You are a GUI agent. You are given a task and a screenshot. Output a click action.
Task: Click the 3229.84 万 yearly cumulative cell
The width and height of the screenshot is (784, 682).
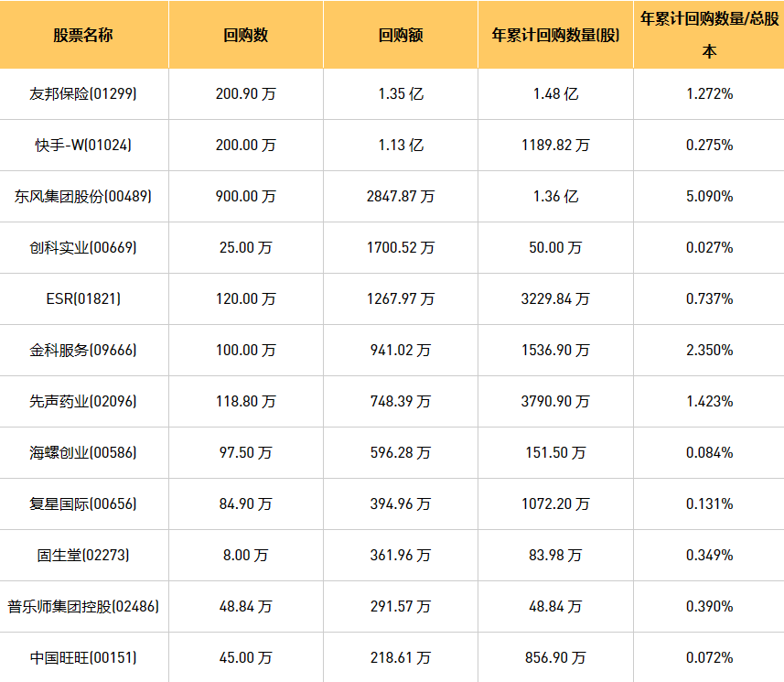pos(555,299)
